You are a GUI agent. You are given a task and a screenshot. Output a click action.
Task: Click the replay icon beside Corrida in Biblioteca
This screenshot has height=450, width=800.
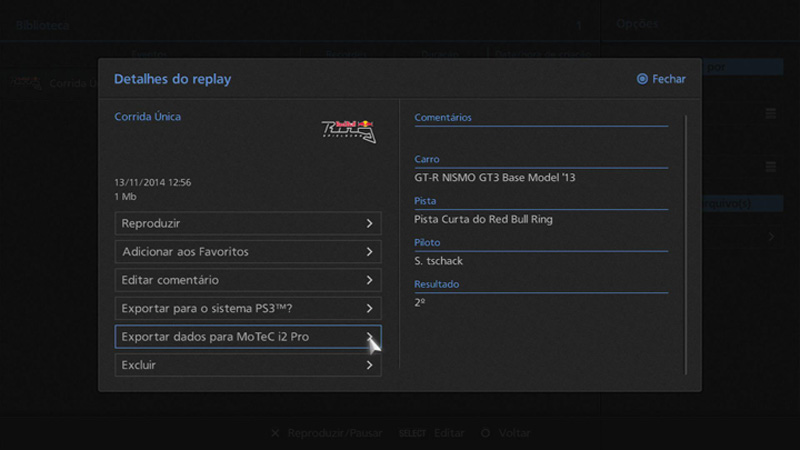(x=28, y=83)
